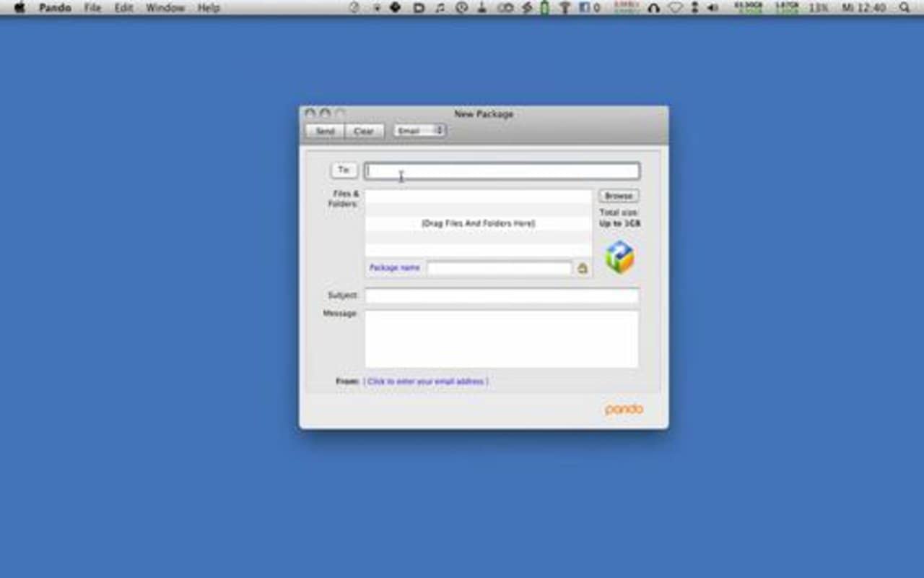Click the green battery icon in menu bar
Image resolution: width=924 pixels, height=578 pixels.
[545, 8]
